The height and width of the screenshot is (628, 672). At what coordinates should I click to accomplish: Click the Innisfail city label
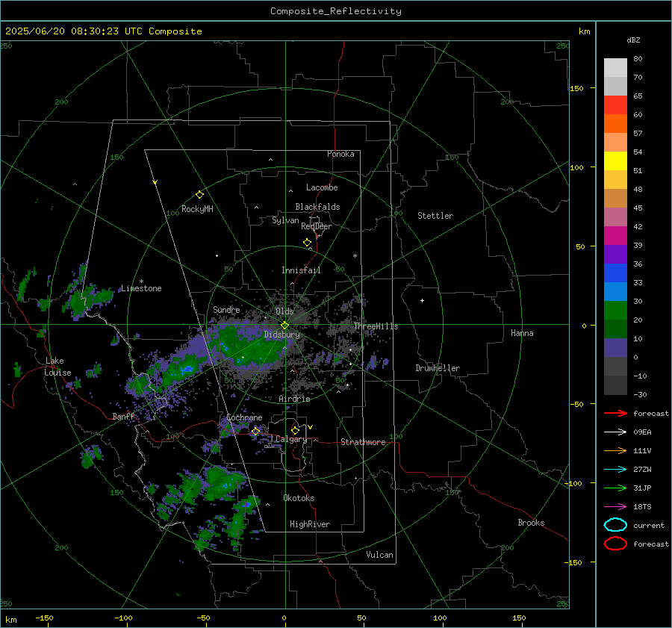pos(301,270)
